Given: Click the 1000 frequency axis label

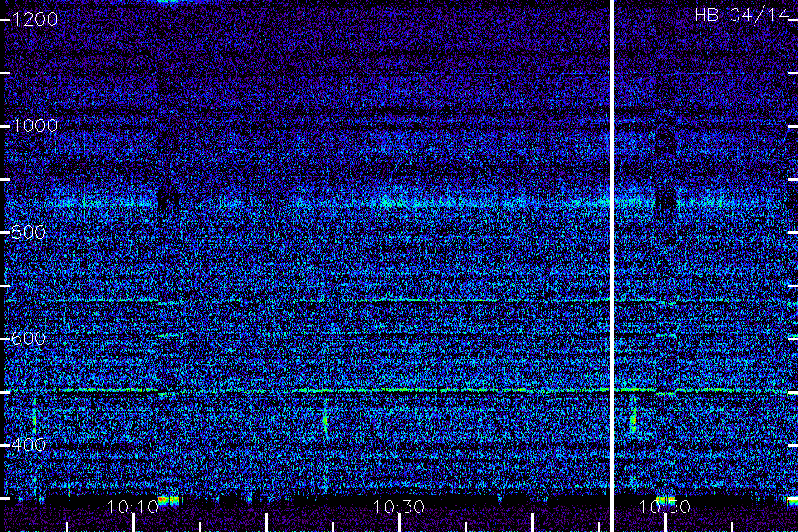Looking at the screenshot, I should (x=35, y=126).
